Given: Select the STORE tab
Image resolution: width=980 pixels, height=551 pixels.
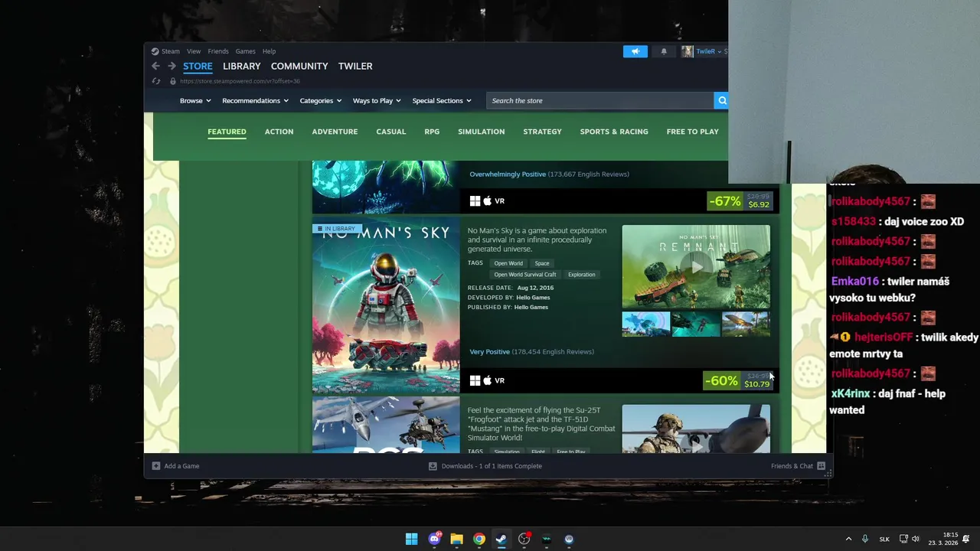Looking at the screenshot, I should [198, 66].
